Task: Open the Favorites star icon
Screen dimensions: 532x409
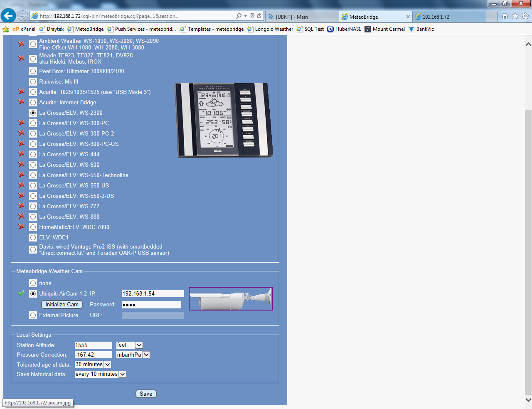Action: click(x=515, y=16)
